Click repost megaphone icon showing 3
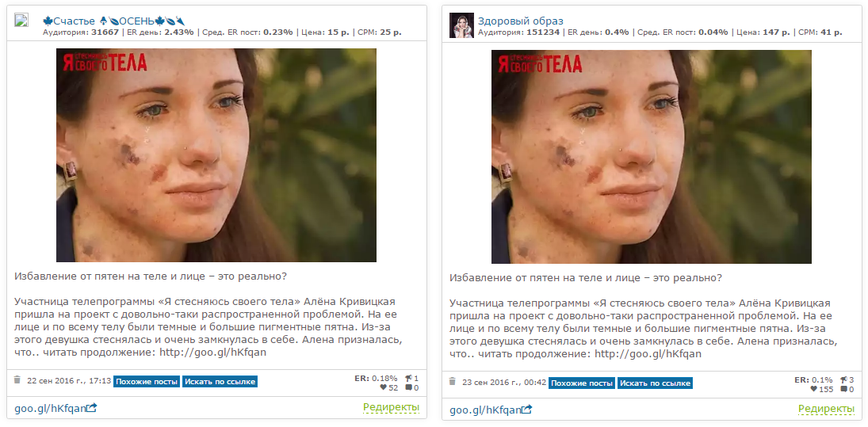 pyautogui.click(x=843, y=379)
